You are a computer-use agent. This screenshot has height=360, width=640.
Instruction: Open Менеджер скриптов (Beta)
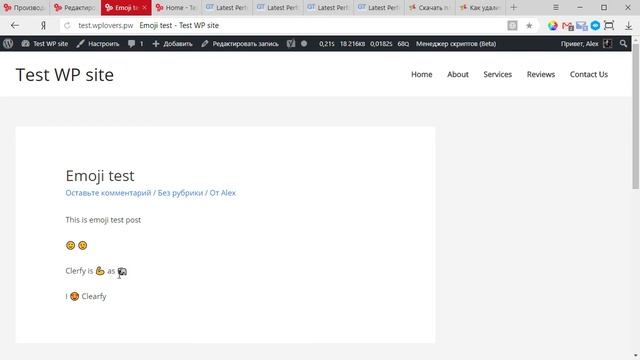pyautogui.click(x=456, y=44)
